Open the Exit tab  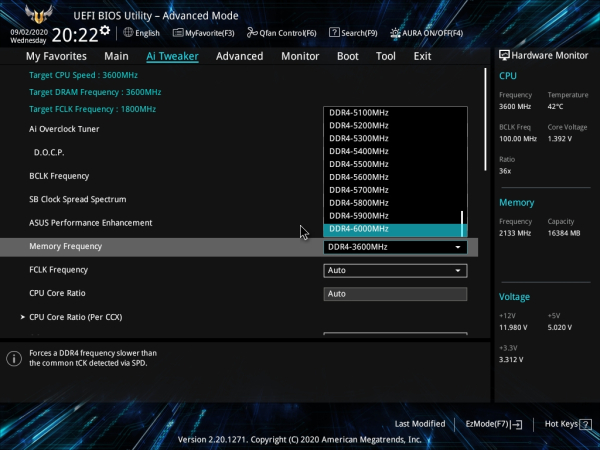[x=422, y=56]
